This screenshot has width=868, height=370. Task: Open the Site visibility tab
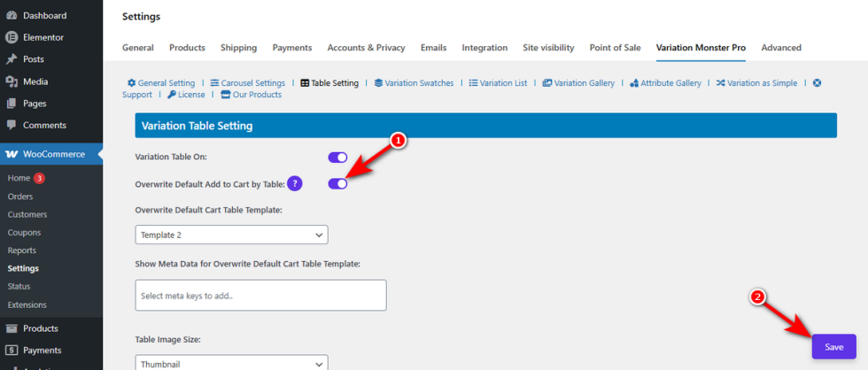(548, 48)
